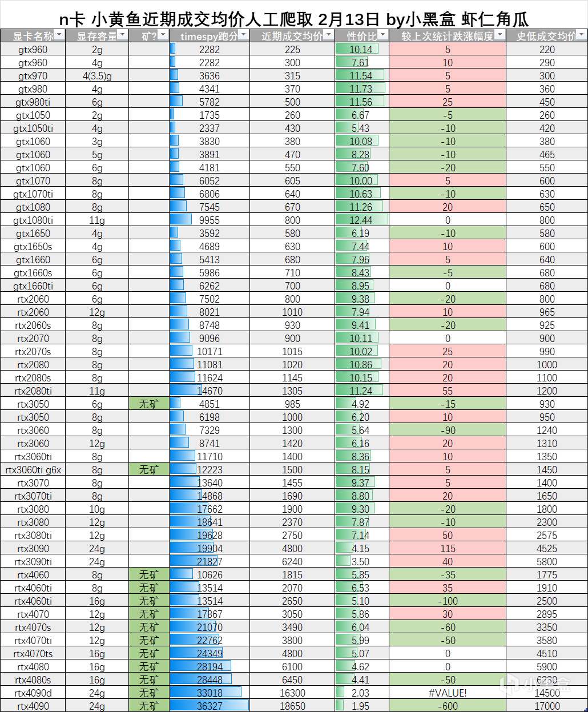Select the rtx3070ti name cell
588x712 pixels.
[x=33, y=496]
